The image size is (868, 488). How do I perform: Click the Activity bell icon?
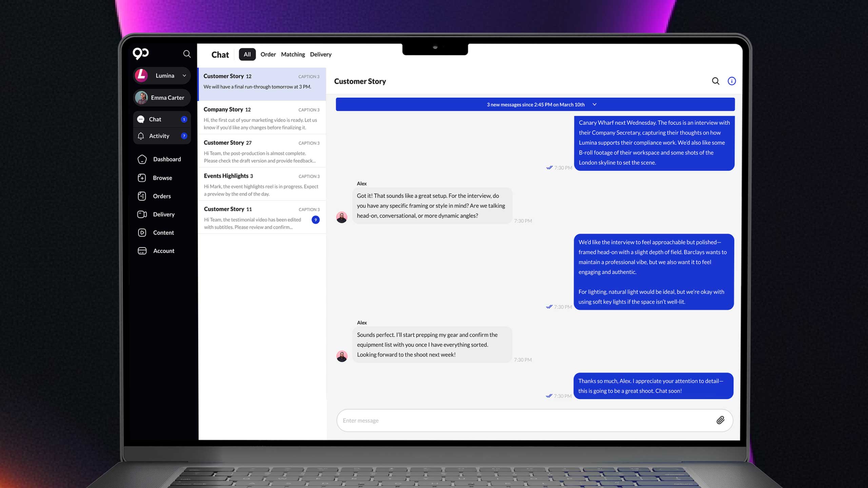pyautogui.click(x=141, y=136)
